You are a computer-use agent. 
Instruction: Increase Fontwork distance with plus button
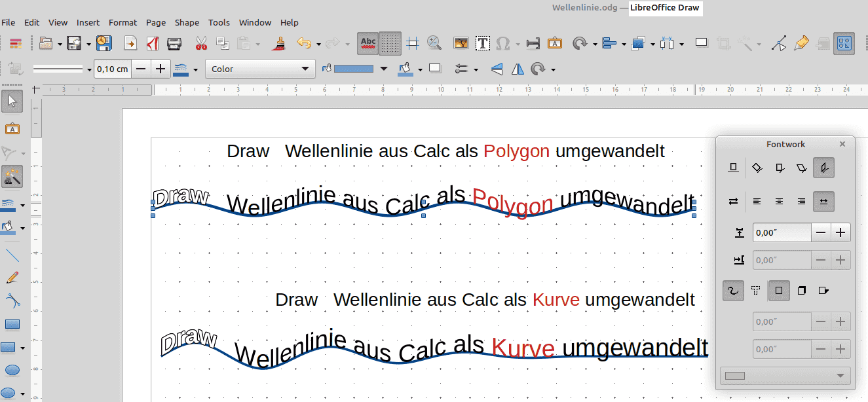point(841,232)
